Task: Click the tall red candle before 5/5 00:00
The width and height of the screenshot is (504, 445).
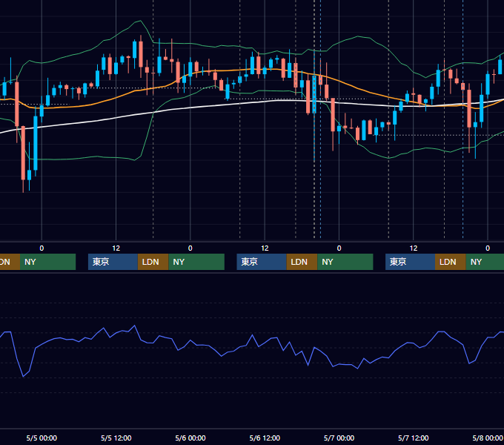Action: 23,153
